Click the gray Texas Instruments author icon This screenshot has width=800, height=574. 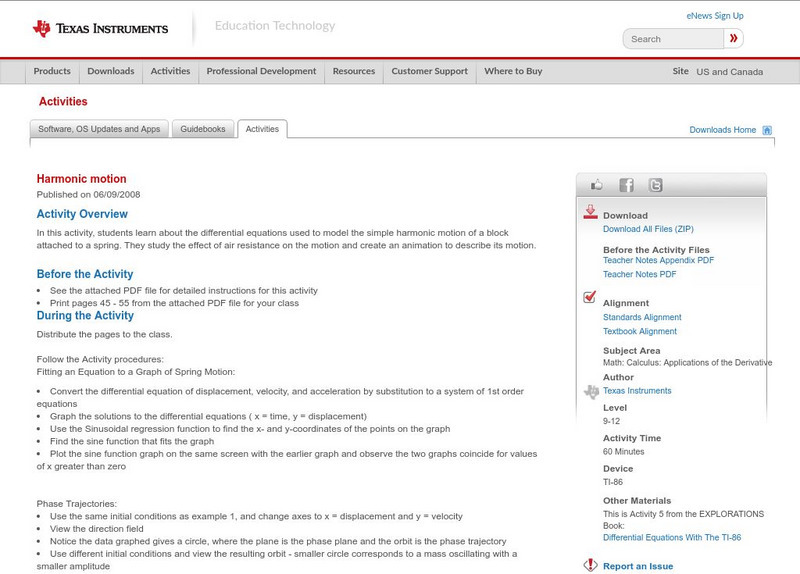click(591, 392)
